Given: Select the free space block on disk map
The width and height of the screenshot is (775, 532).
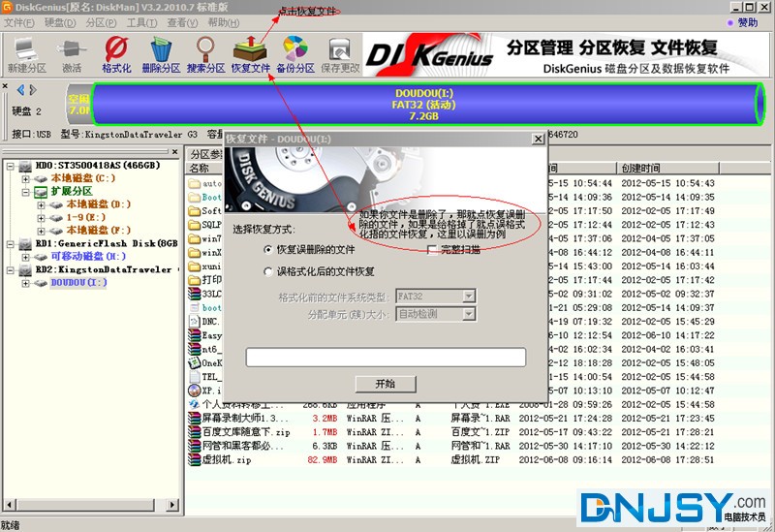Looking at the screenshot, I should click(x=79, y=104).
